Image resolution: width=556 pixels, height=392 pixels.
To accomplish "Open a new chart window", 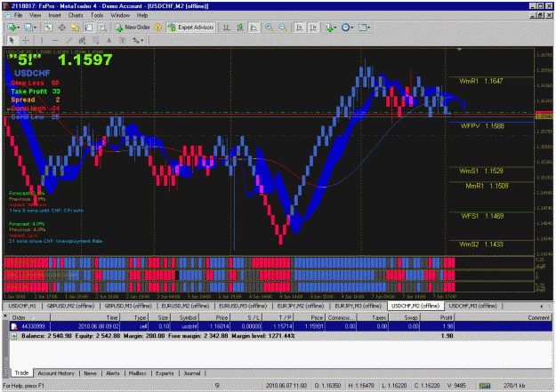I will coord(12,28).
